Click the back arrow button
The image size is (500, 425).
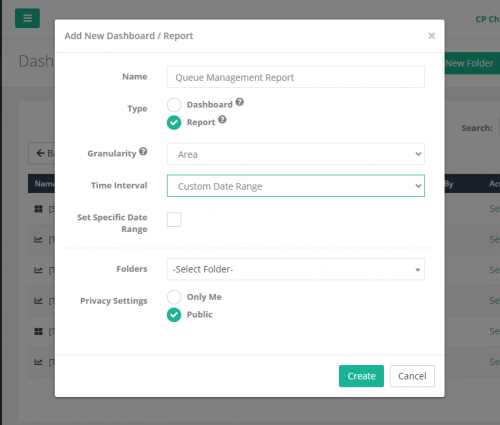(x=42, y=153)
